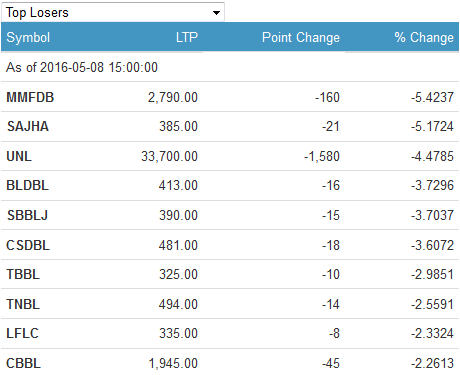The height and width of the screenshot is (375, 460).
Task: Select the CBBL point change -45 cell
Action: point(331,363)
